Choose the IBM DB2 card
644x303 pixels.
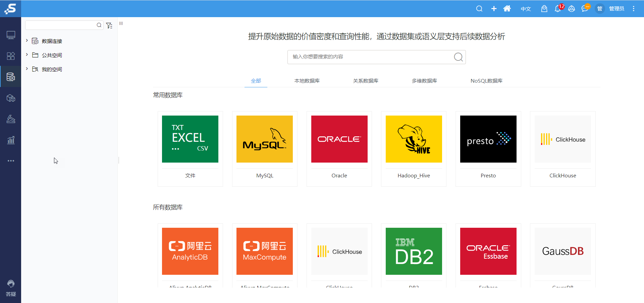pyautogui.click(x=414, y=255)
